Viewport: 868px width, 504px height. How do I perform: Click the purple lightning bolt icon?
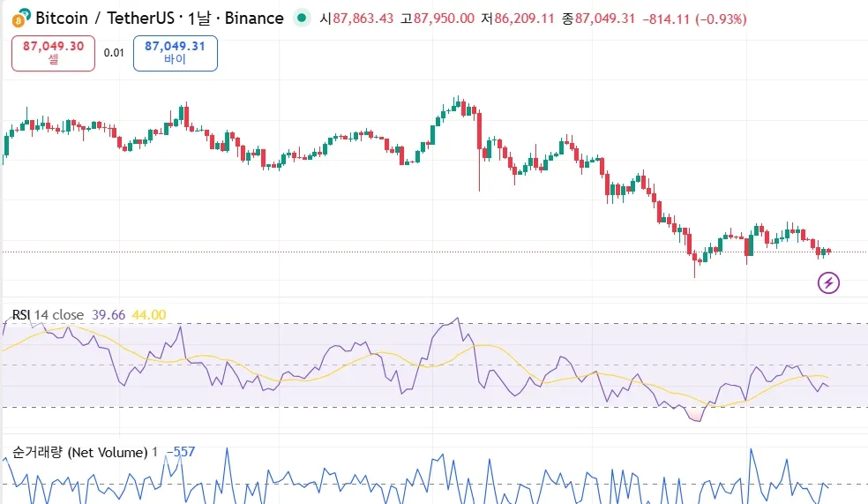(x=829, y=282)
